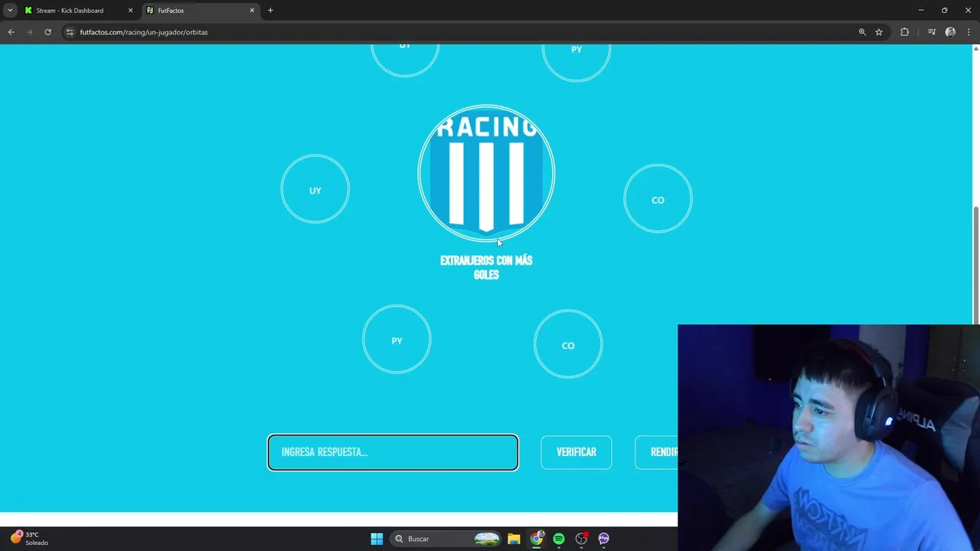Select the FutFactos tab
Image resolution: width=980 pixels, height=551 pixels.
(x=201, y=11)
